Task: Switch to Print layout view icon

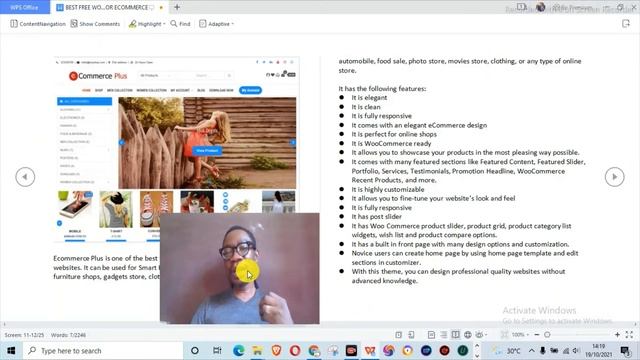Action: pos(431,335)
